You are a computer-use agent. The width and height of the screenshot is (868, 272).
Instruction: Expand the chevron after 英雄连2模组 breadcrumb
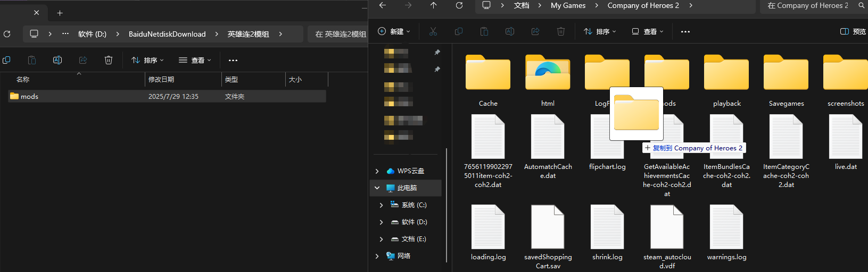pyautogui.click(x=280, y=34)
